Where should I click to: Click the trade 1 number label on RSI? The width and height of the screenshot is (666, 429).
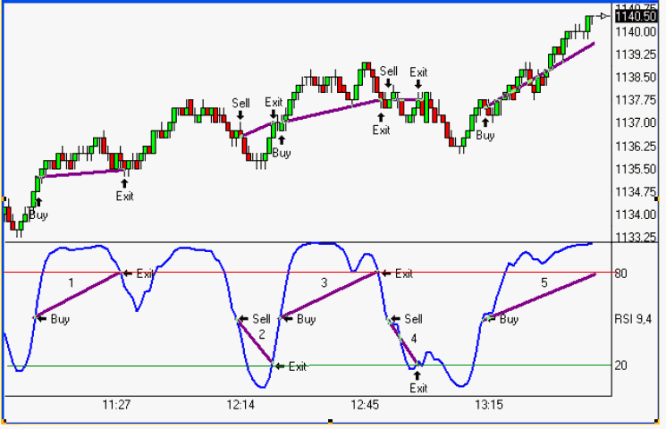coord(71,283)
